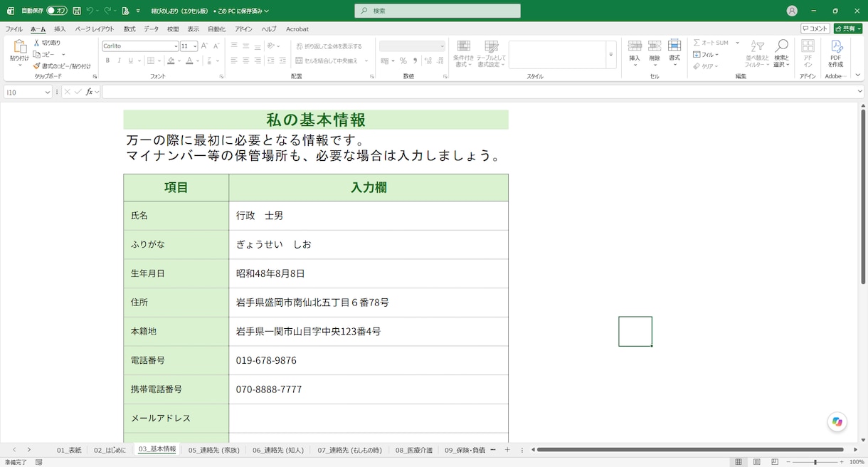Viewport: 868px width, 467px height.
Task: Open the 08_医療介護 sheet tab
Action: [x=413, y=450]
